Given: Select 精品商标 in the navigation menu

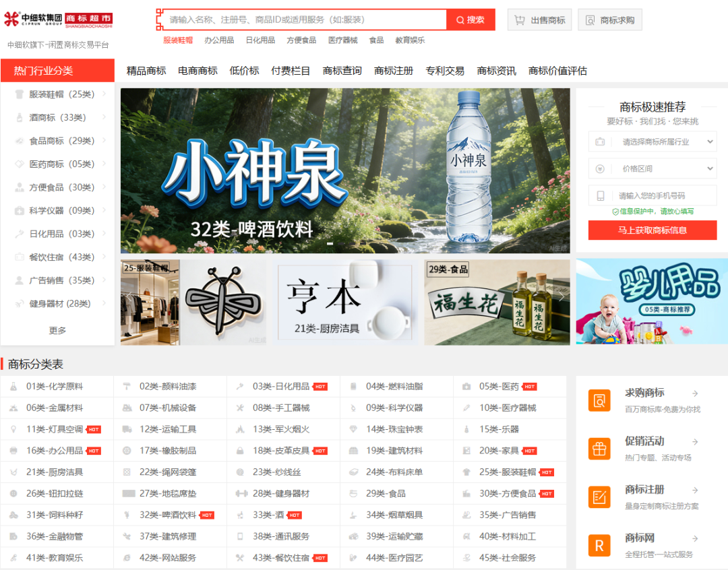Looking at the screenshot, I should [x=145, y=70].
